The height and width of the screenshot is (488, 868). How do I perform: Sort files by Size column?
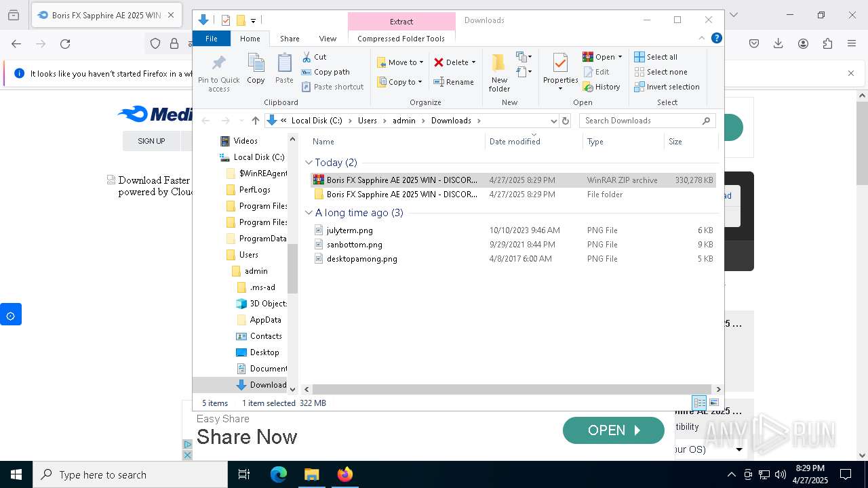[691, 142]
